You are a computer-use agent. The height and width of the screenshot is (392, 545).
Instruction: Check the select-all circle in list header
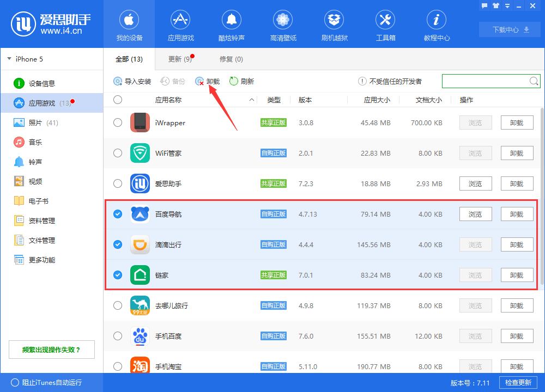coord(118,100)
